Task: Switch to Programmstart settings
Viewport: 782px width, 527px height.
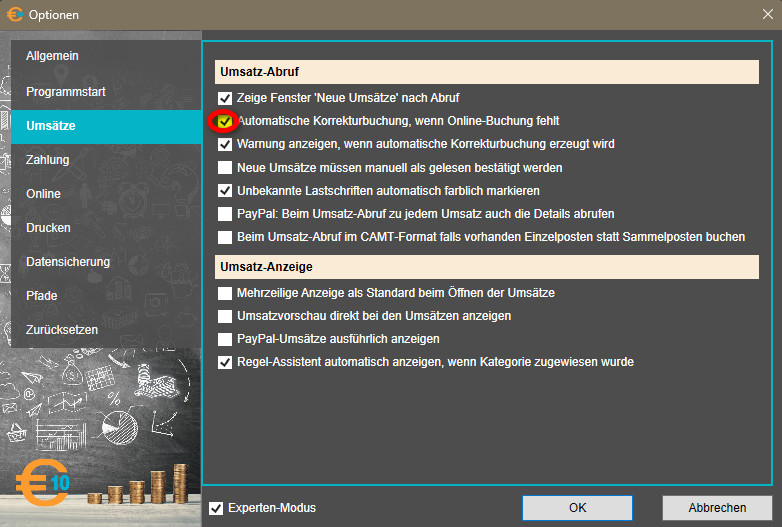Action: (x=66, y=92)
